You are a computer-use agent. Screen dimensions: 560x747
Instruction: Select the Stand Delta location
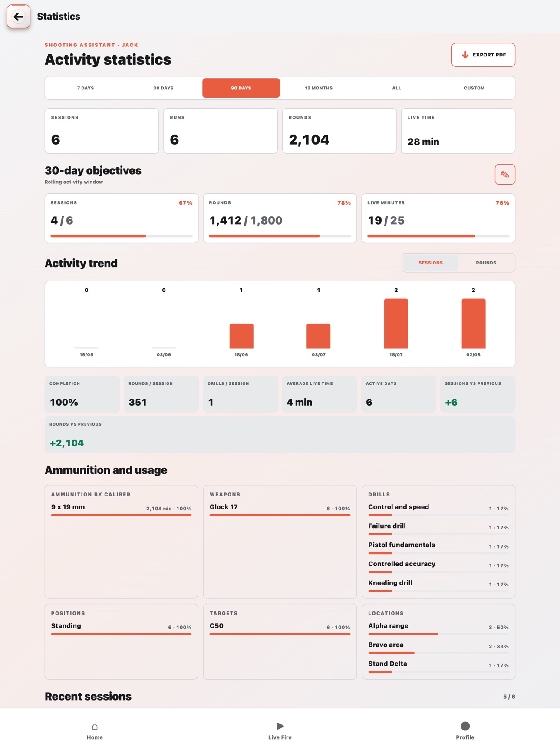(438, 666)
